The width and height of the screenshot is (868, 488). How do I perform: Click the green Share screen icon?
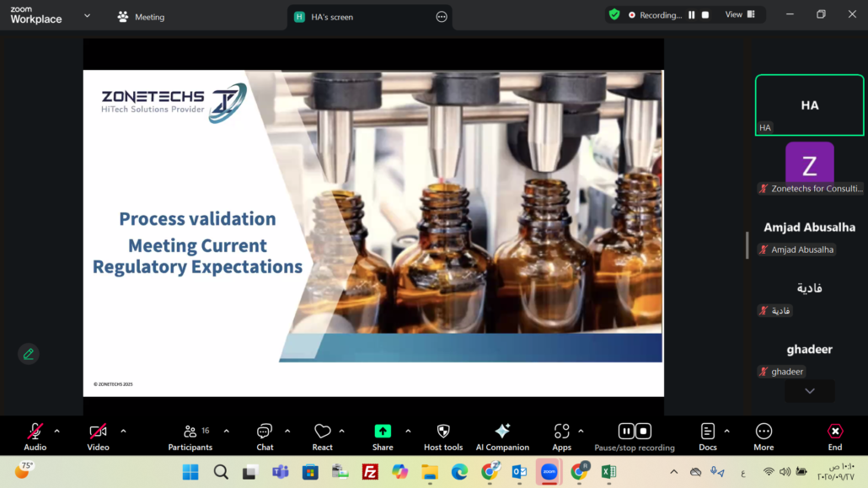click(383, 432)
